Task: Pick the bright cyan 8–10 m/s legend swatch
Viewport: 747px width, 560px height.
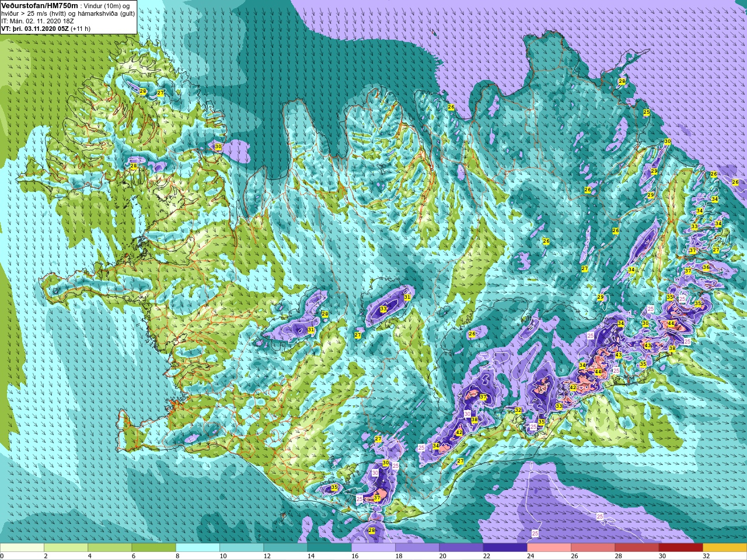Action: 198,548
